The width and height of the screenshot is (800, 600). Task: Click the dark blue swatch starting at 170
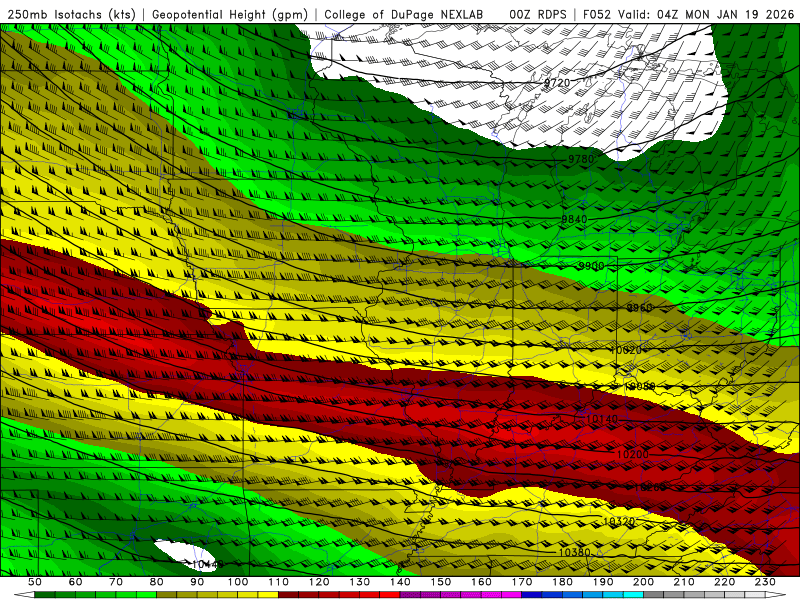coord(532,595)
